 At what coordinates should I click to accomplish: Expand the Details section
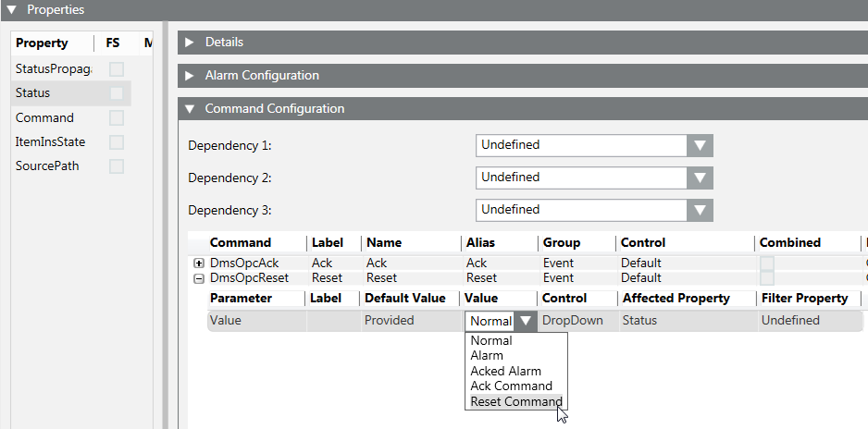coord(190,43)
